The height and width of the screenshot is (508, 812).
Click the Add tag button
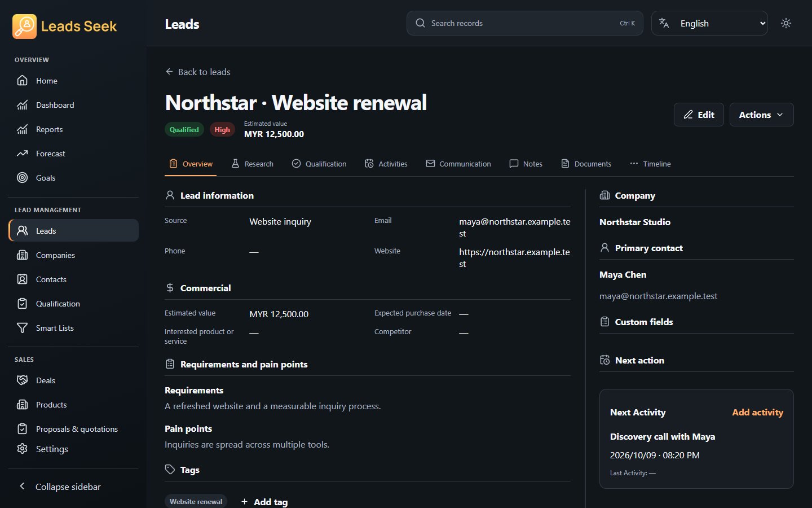pyautogui.click(x=264, y=502)
